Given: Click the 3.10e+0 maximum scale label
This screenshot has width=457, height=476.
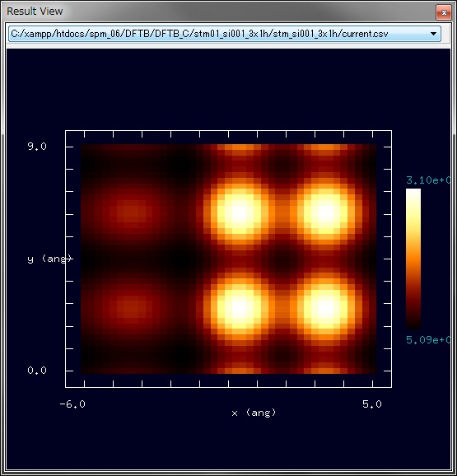Looking at the screenshot, I should click(x=428, y=180).
